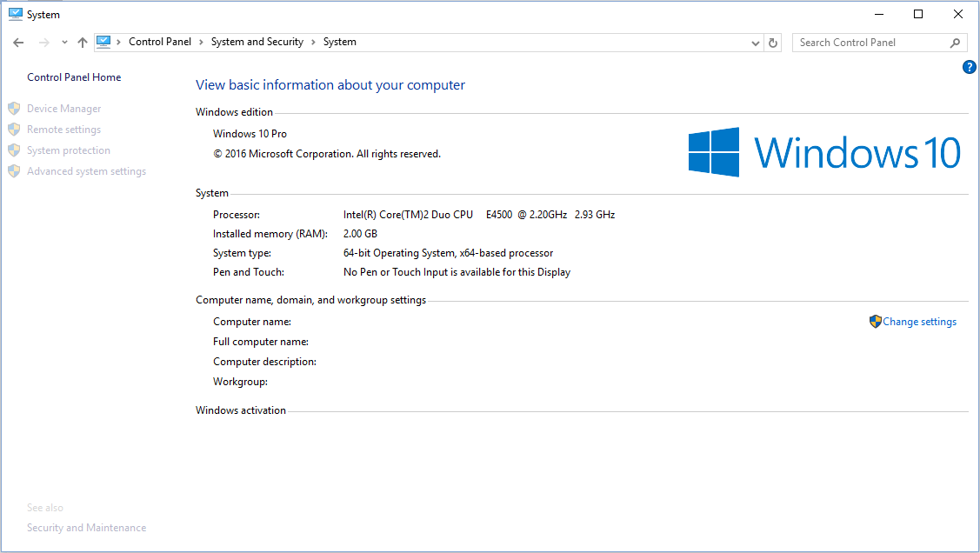Screen dimensions: 980x553
Task: Click the Windows 10 logo
Action: 824,152
